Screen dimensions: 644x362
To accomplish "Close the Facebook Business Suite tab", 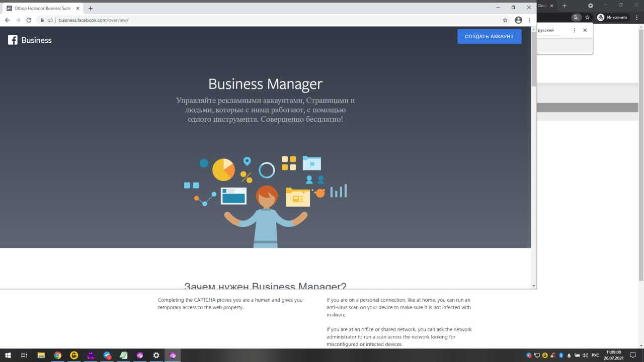I will coord(77,8).
